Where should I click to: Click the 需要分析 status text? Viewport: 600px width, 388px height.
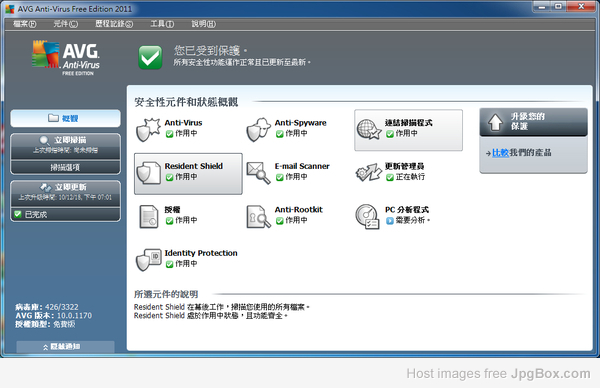click(412, 220)
